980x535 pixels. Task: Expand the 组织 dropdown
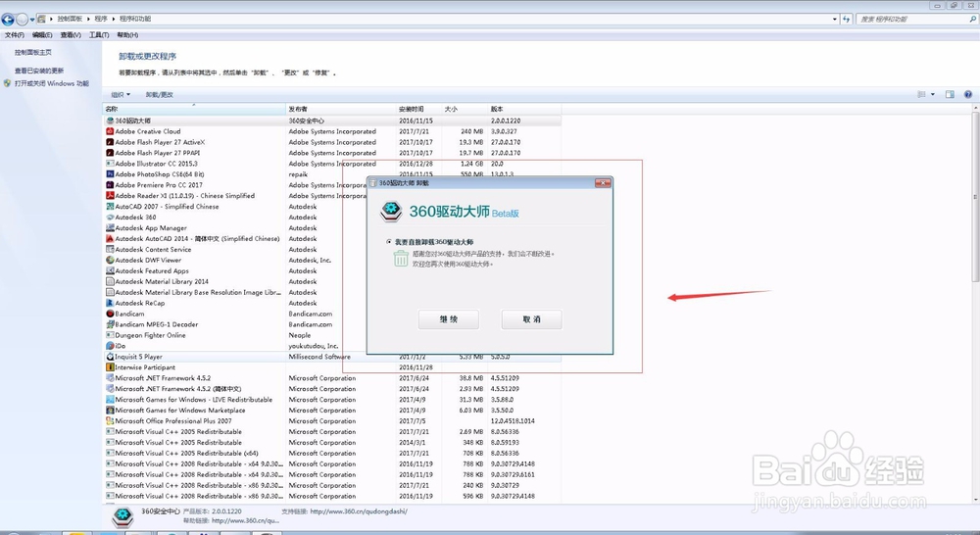tap(121, 94)
